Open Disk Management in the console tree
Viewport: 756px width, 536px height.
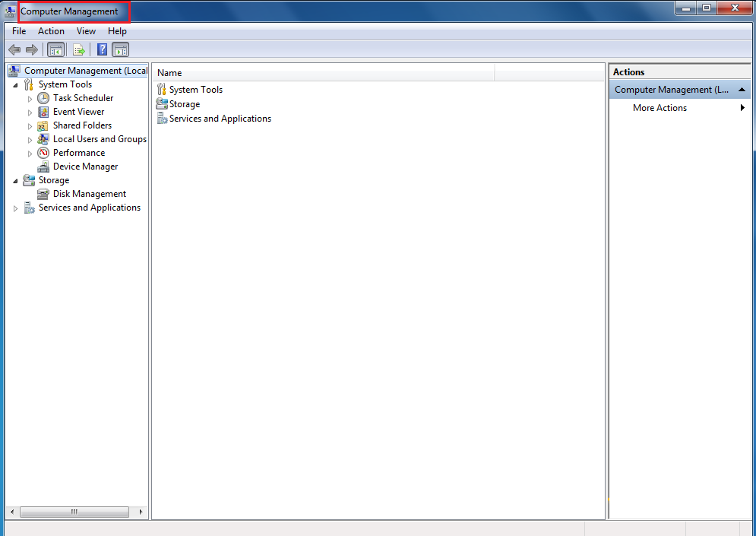(x=89, y=194)
